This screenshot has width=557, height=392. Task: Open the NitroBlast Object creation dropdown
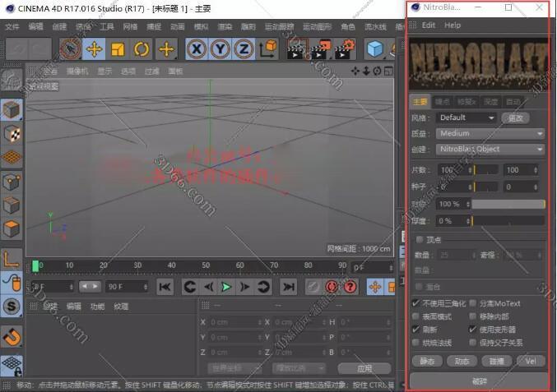point(490,149)
